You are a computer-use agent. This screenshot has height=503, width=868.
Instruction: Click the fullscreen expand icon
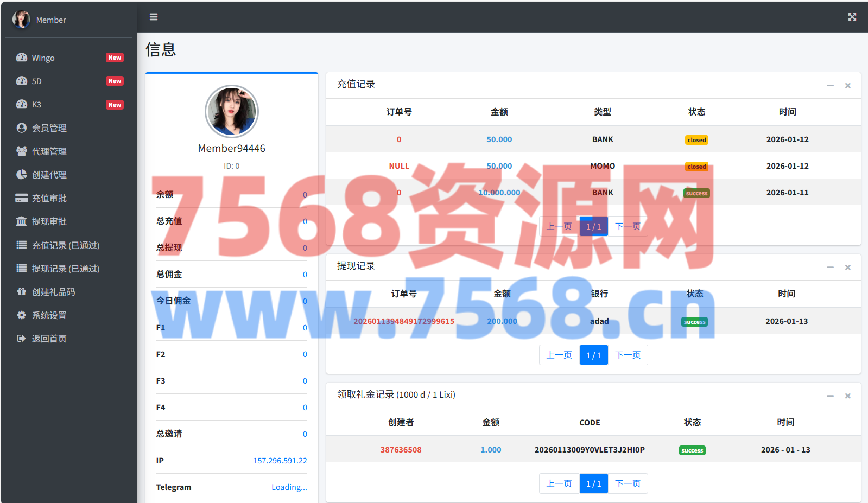point(852,17)
